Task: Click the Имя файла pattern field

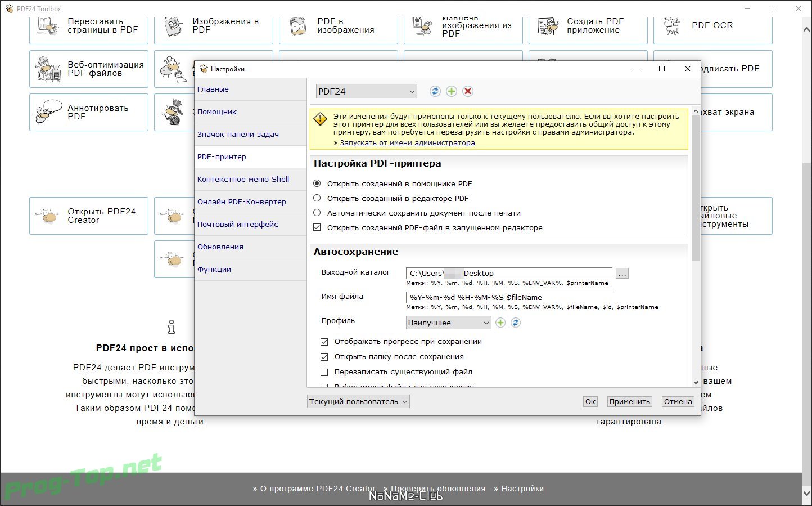Action: pyautogui.click(x=509, y=298)
